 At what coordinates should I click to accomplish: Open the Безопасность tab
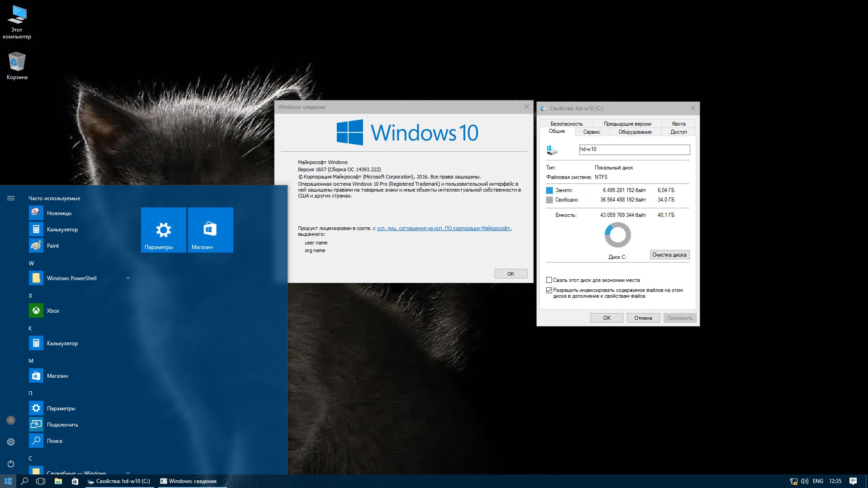566,124
